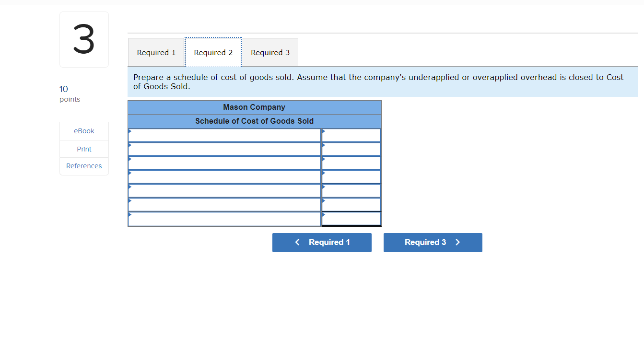Switch to the Required 3 tab

[x=270, y=52]
